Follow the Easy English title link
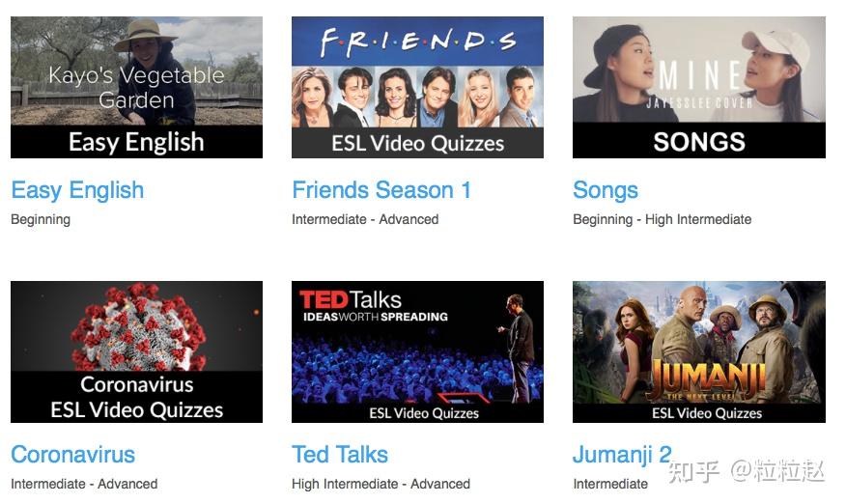 click(77, 190)
